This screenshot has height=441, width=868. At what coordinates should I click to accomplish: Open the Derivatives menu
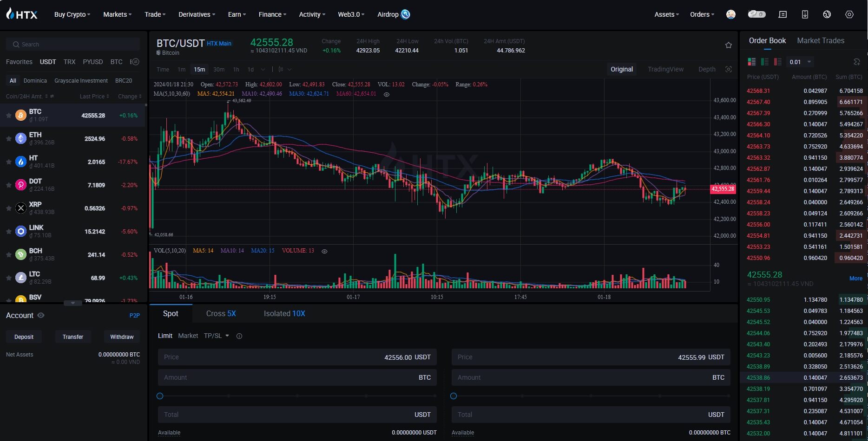point(197,14)
